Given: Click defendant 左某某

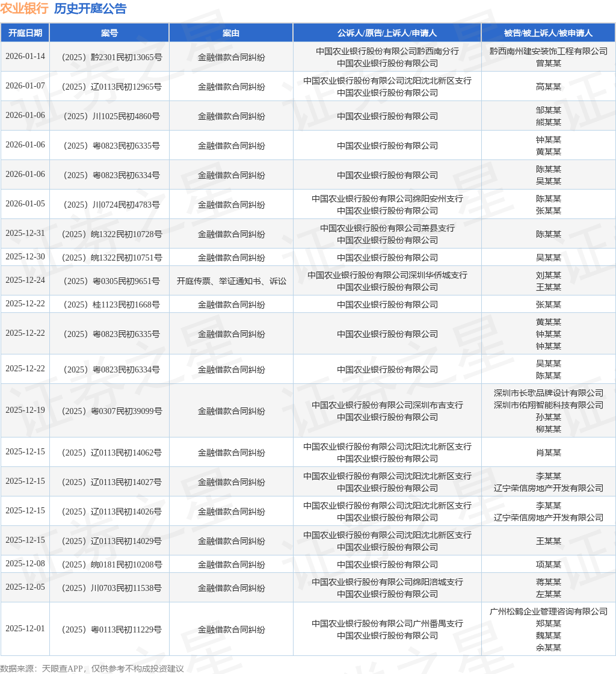Looking at the screenshot, I should coord(549,594).
